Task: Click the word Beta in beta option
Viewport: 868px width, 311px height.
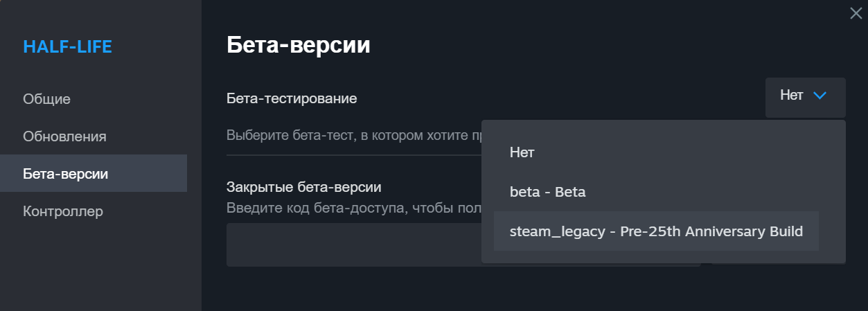Action: tap(569, 192)
